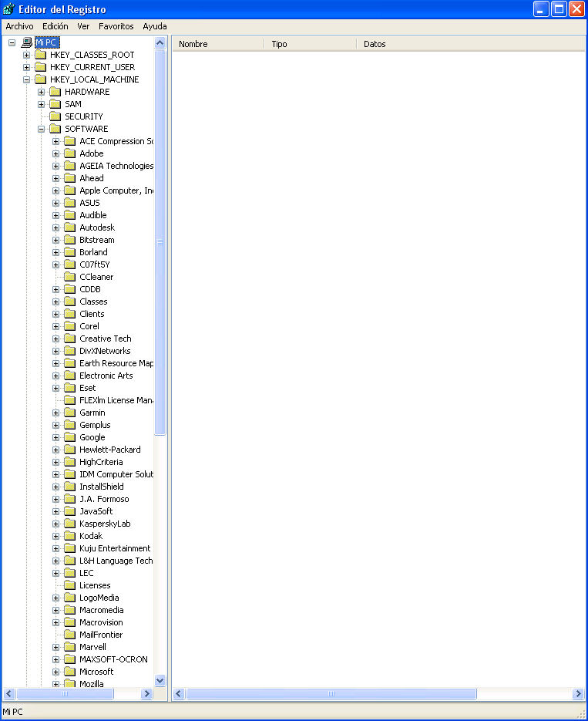This screenshot has width=588, height=721.
Task: Click right arrow of values pane scrollbar
Action: [578, 694]
